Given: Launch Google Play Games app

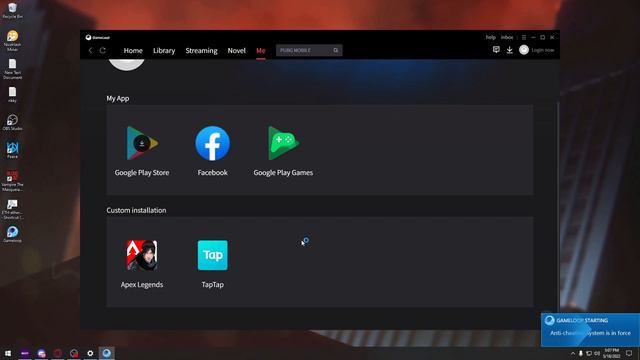Looking at the screenshot, I should coord(283,143).
